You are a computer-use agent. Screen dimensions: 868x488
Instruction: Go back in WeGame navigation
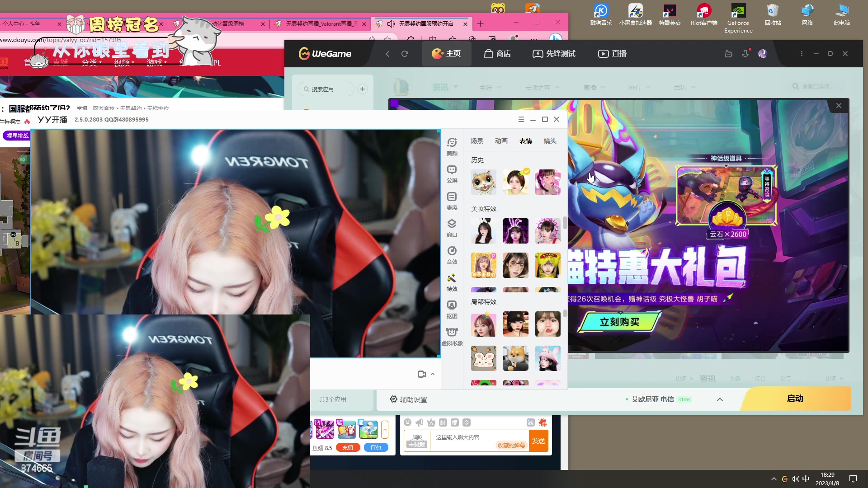click(x=387, y=54)
